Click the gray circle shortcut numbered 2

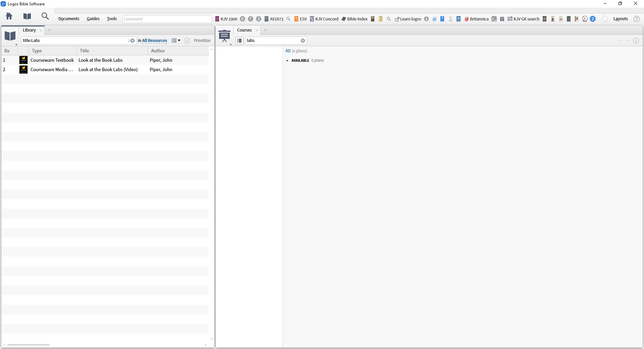tap(259, 19)
